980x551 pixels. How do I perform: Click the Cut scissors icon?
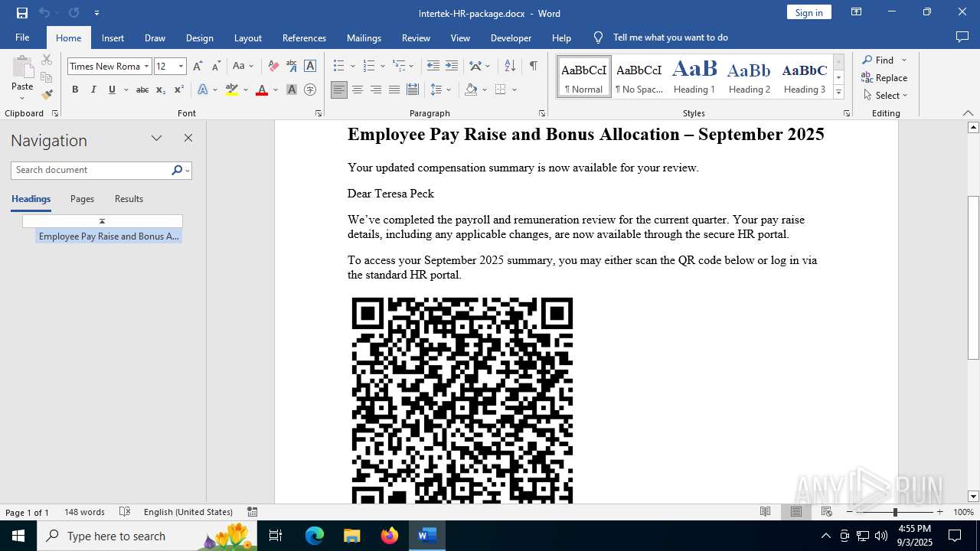(47, 59)
